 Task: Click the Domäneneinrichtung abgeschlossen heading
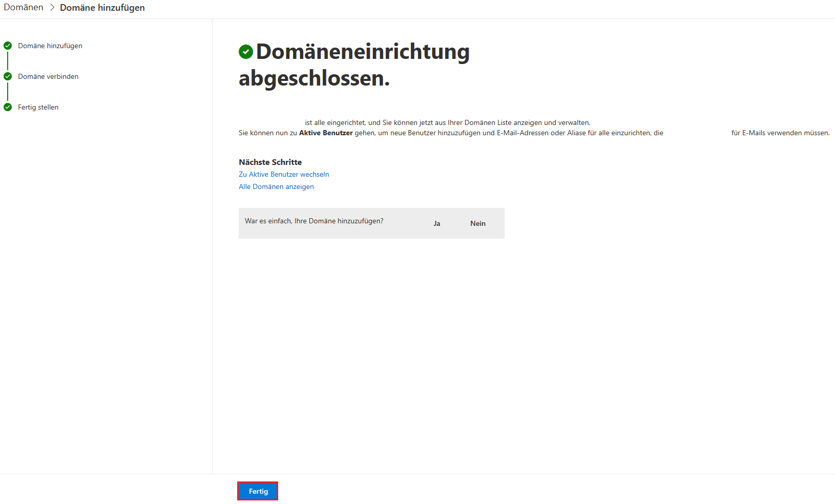pyautogui.click(x=353, y=65)
